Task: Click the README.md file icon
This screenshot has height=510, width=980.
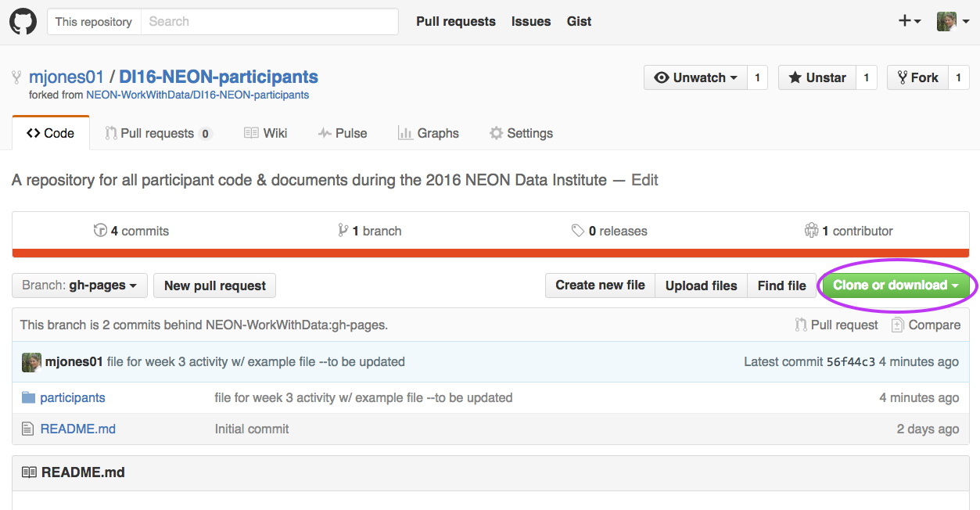Action: (x=28, y=429)
